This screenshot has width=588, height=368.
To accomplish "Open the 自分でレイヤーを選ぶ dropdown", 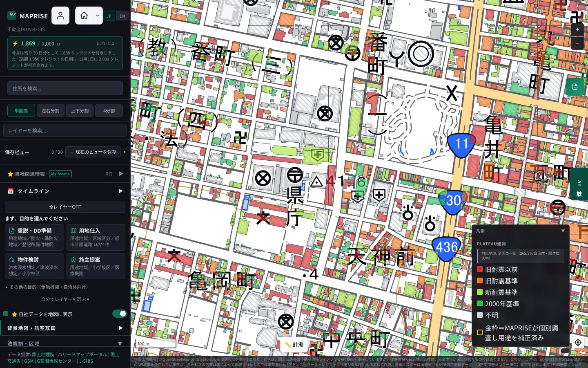I will click(x=65, y=299).
